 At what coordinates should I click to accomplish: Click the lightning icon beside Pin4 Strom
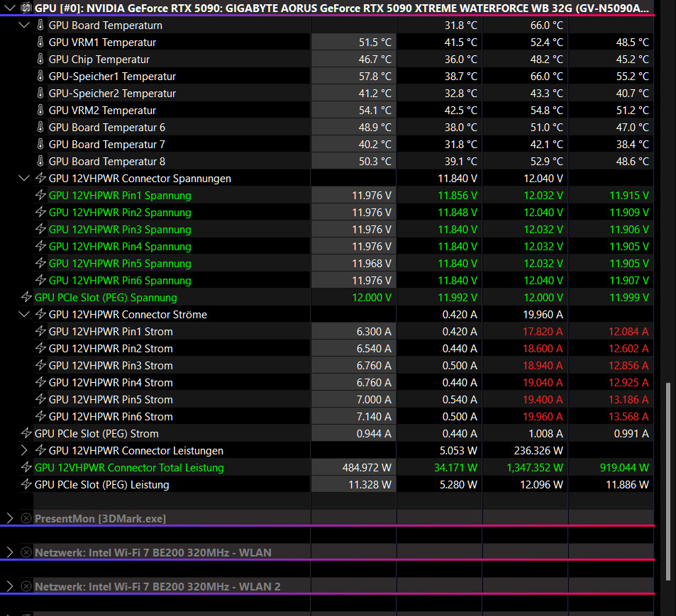[x=40, y=382]
